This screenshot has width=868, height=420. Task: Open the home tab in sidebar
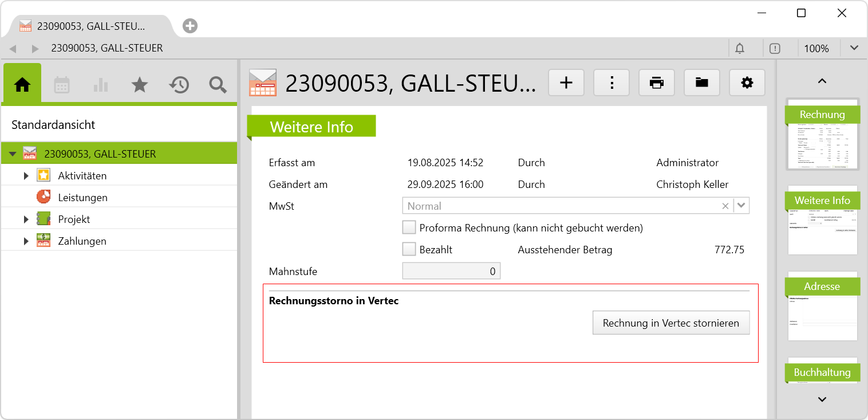[22, 85]
